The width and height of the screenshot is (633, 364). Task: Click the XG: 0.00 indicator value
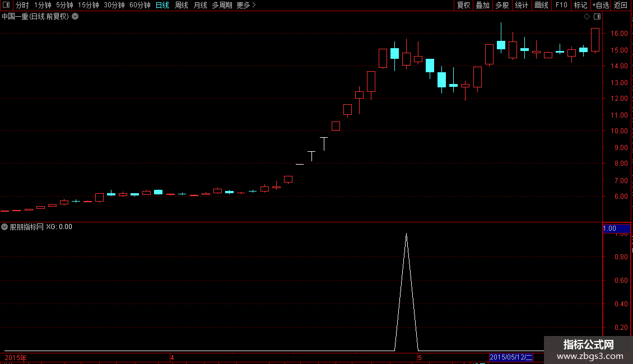[x=59, y=227]
